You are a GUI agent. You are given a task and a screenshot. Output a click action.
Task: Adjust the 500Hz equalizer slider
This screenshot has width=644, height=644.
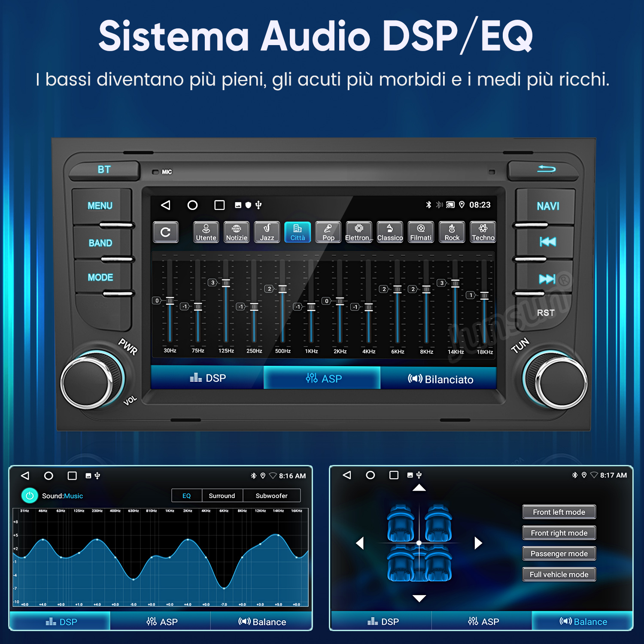coord(283,289)
